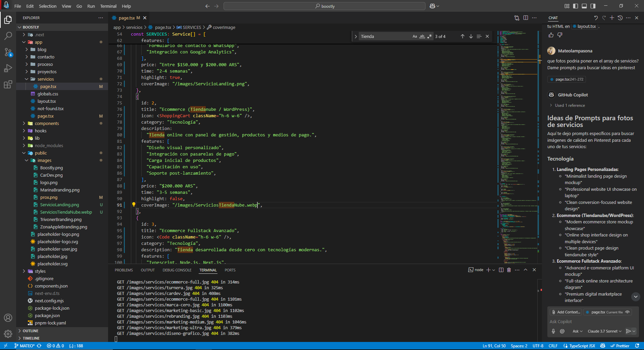Open Run and Debug view

pos(8,68)
